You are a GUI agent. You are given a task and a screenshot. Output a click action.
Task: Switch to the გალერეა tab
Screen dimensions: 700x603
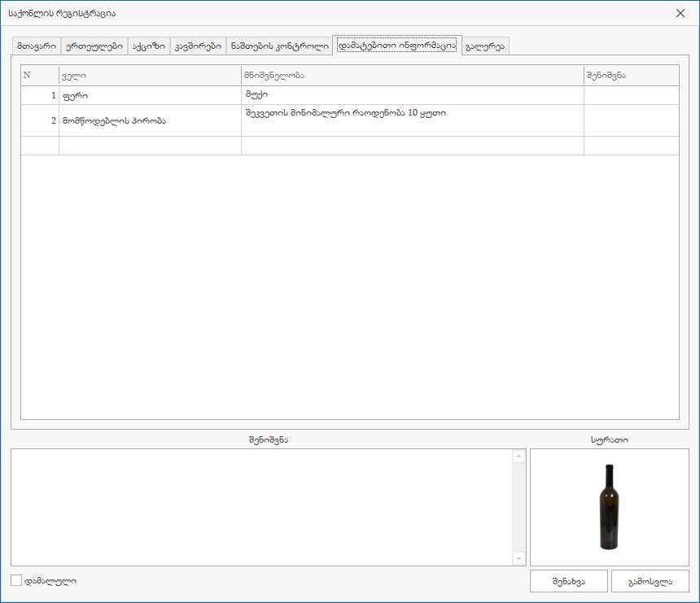[x=485, y=46]
